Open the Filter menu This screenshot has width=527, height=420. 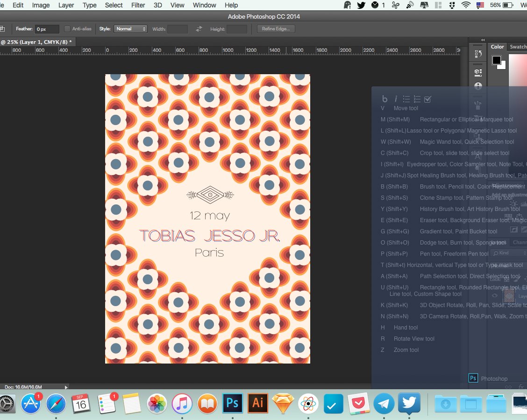pos(138,5)
